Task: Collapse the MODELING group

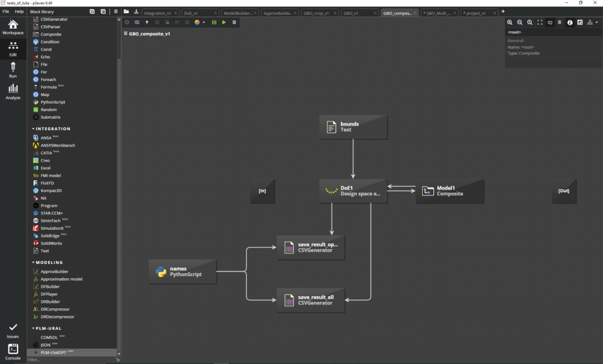Action: click(x=48, y=263)
